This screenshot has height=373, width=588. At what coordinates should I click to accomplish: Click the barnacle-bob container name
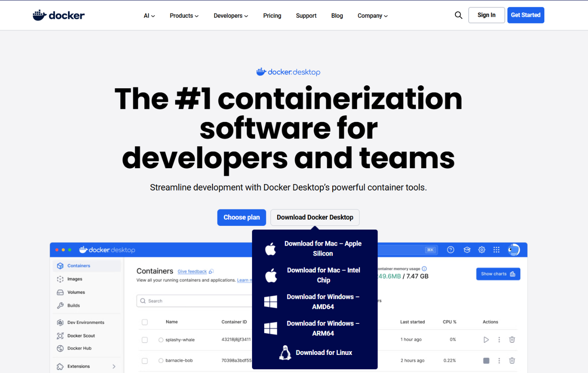[179, 361]
